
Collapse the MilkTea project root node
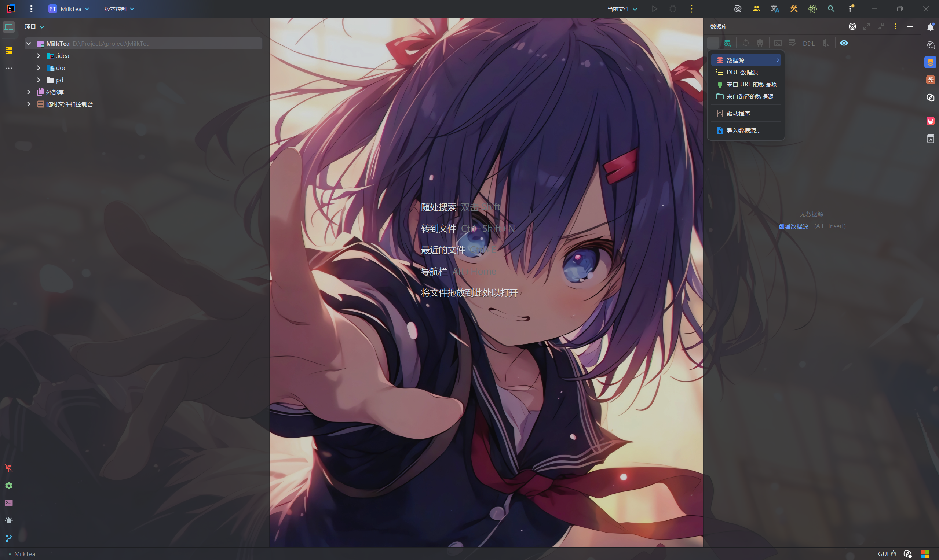tap(29, 43)
